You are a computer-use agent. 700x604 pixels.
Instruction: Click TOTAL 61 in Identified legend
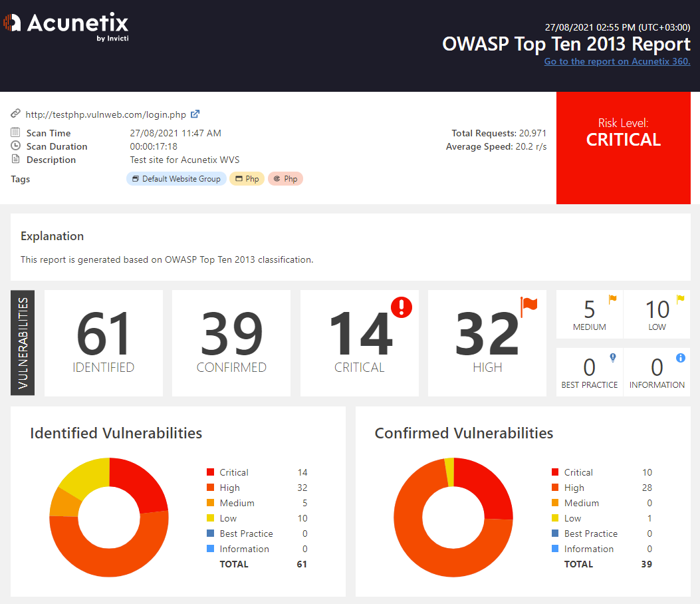pyautogui.click(x=263, y=564)
